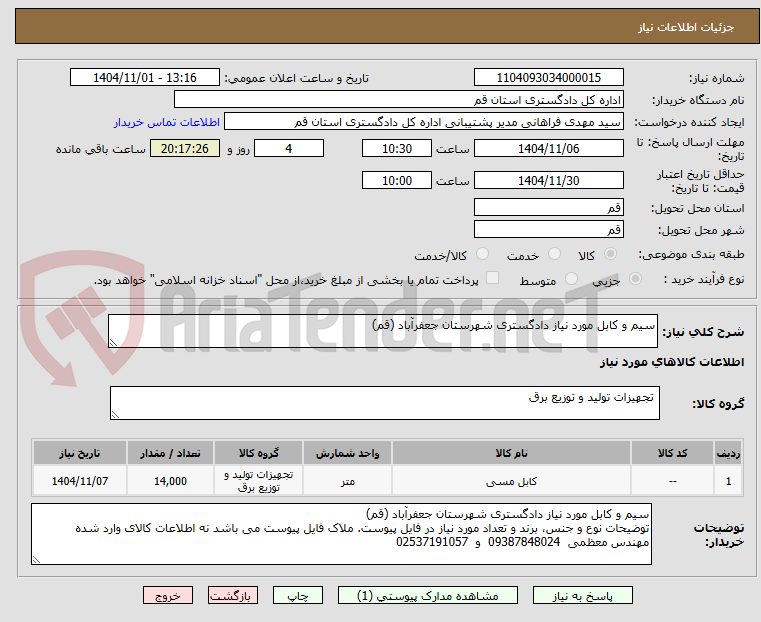Image resolution: width=761 pixels, height=622 pixels.
Task: Select the جزیی purchase type radio
Action: click(635, 278)
